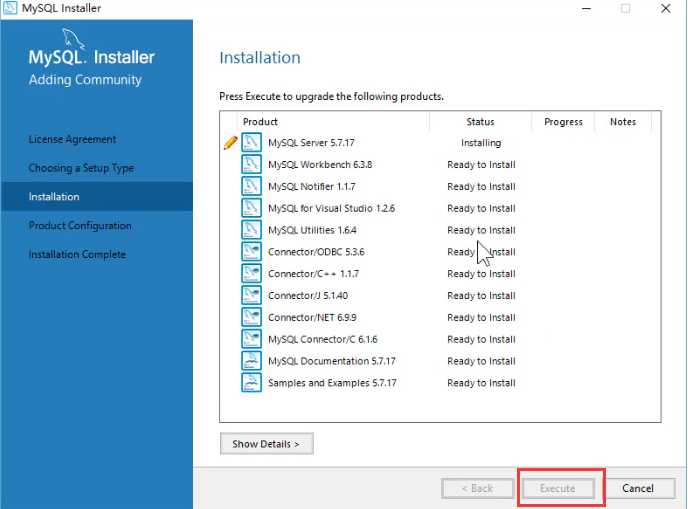This screenshot has height=509, width=688.
Task: Open the License Agreement step
Action: click(72, 139)
